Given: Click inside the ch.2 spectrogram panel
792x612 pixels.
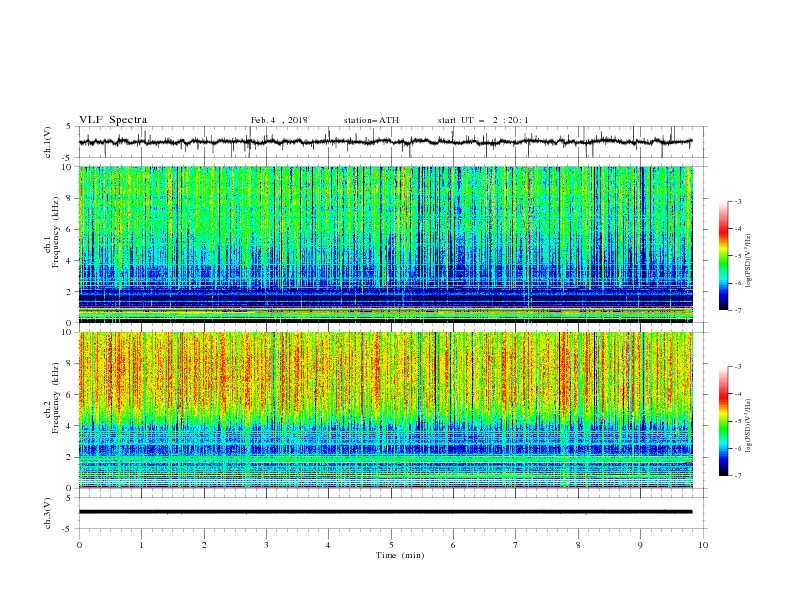Looking at the screenshot, I should pyautogui.click(x=385, y=410).
